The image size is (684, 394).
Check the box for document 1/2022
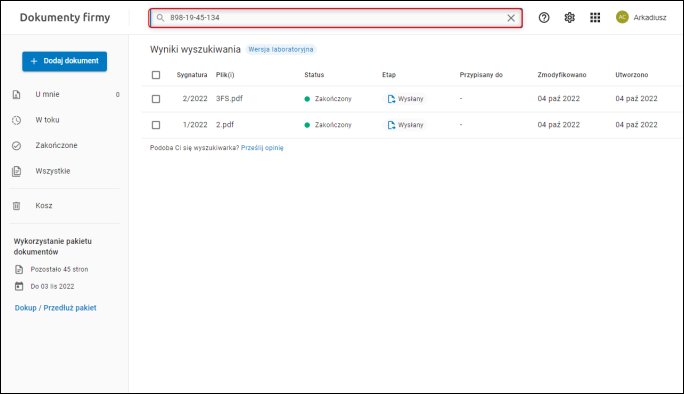[x=156, y=125]
